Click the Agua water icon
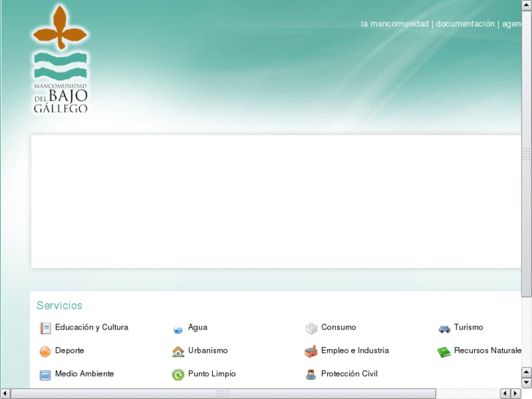532x399 pixels. [x=178, y=329]
